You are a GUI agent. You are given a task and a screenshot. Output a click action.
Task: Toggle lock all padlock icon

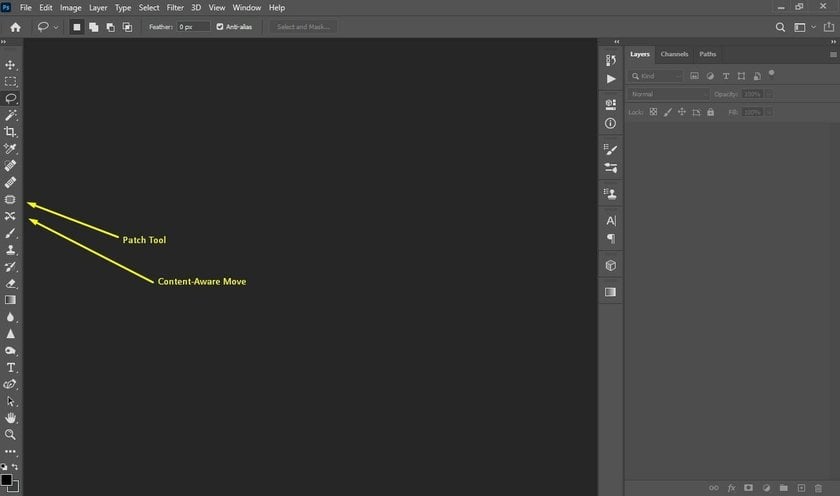[710, 112]
